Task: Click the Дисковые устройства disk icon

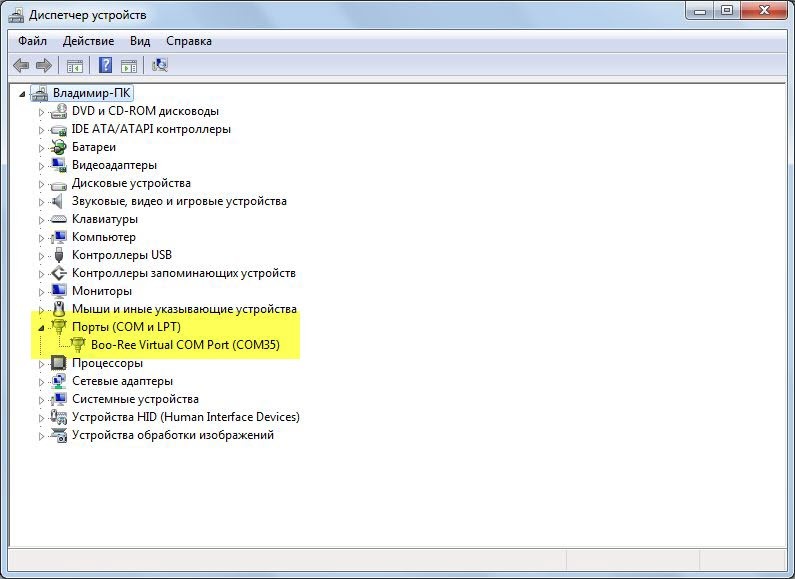Action: [x=59, y=184]
